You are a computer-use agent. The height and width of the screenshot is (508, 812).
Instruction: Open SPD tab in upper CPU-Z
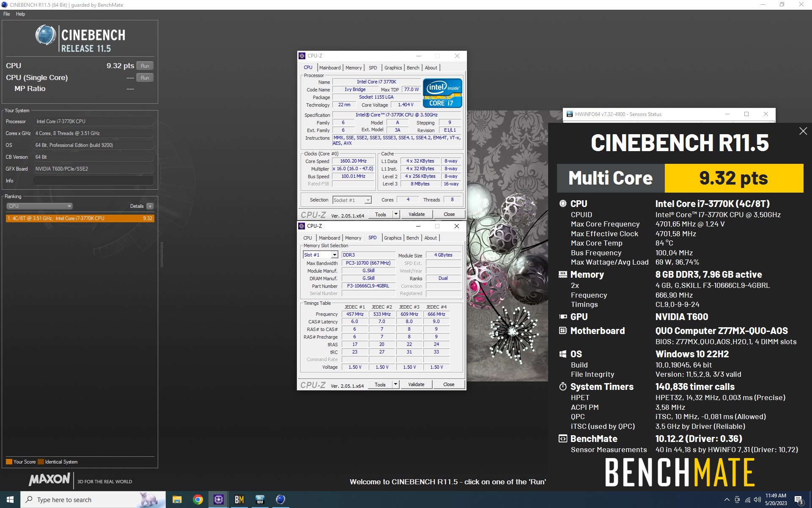tap(373, 68)
